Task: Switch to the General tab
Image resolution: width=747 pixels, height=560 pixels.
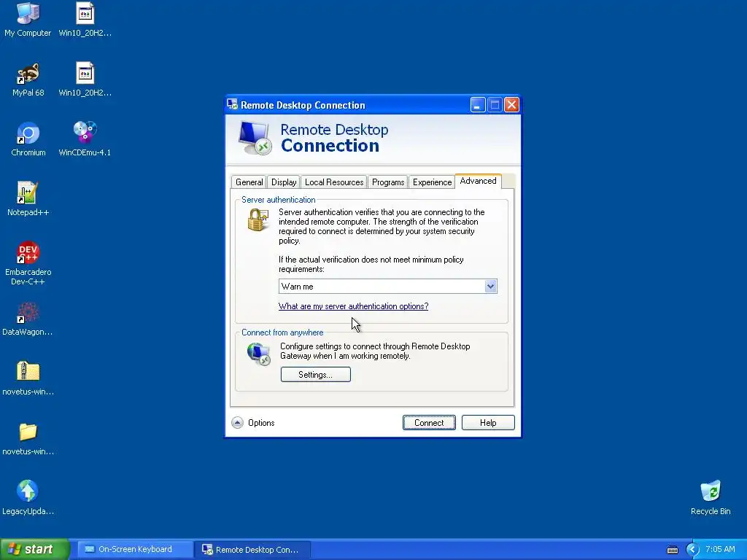Action: point(249,182)
